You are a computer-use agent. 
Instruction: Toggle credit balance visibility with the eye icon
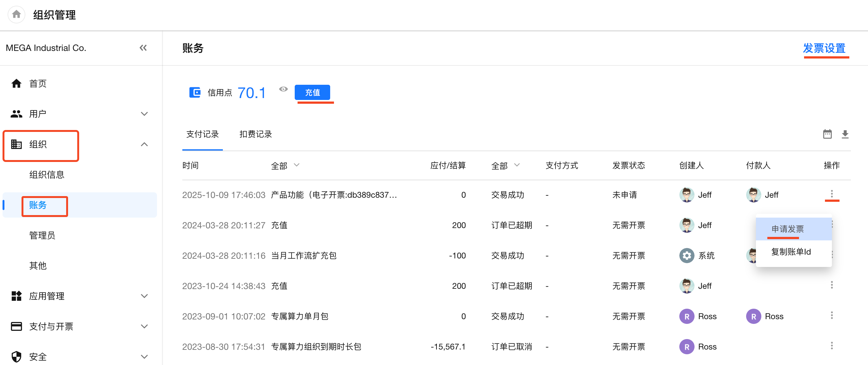point(283,89)
